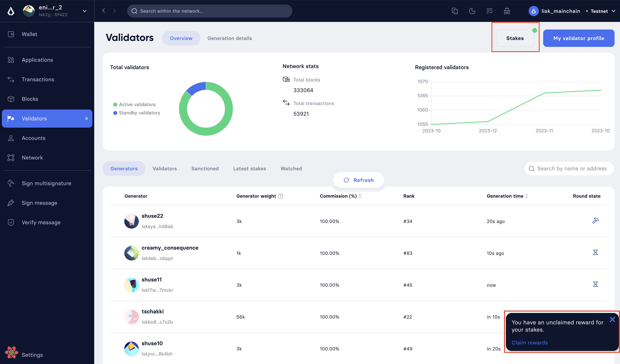The height and width of the screenshot is (364, 620).
Task: Click My validator profile button
Action: tap(579, 38)
